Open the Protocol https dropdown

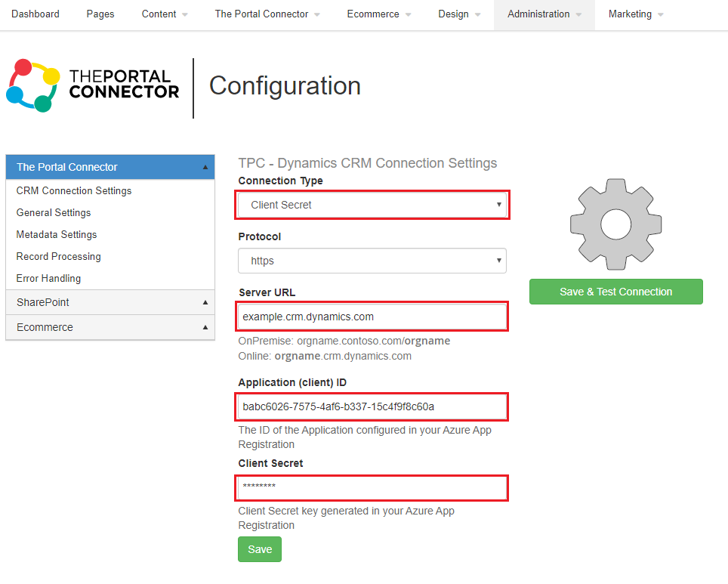coord(372,261)
